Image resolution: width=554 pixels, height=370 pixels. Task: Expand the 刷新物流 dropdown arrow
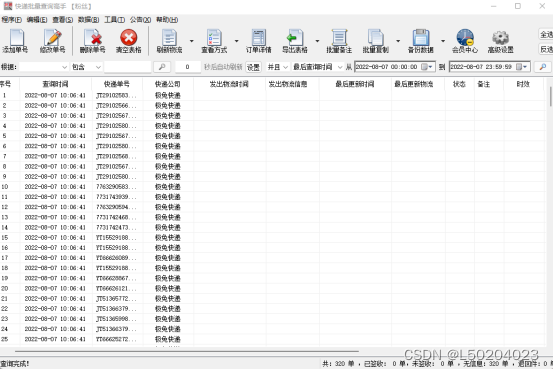(191, 41)
